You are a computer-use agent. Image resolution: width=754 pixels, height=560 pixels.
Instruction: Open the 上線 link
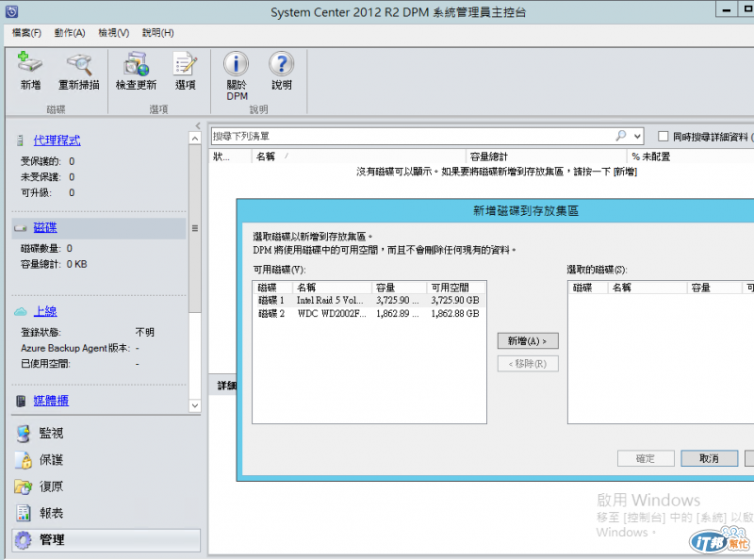(45, 311)
